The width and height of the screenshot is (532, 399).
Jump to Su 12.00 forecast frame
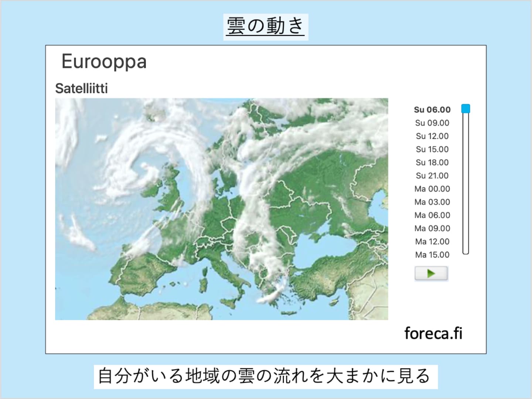pos(432,136)
